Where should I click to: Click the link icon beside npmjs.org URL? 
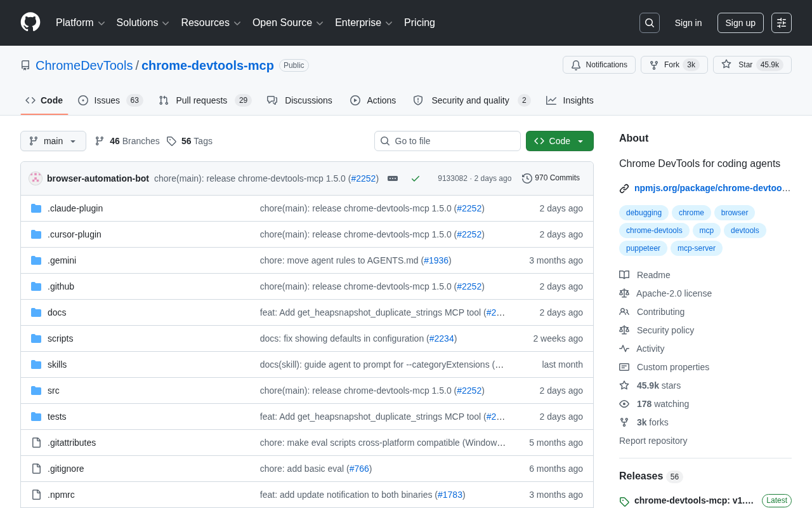(x=624, y=188)
